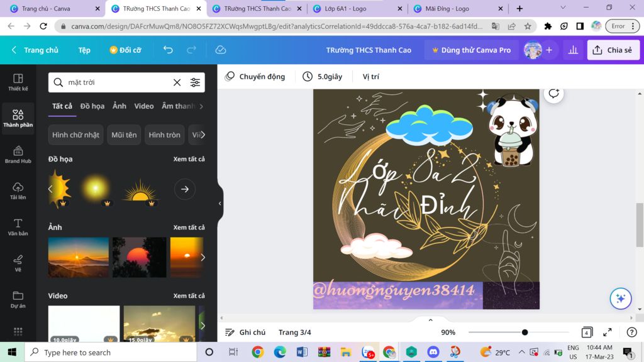Open the Canva magic assistant button
Image resolution: width=644 pixels, height=362 pixels.
[x=621, y=299]
